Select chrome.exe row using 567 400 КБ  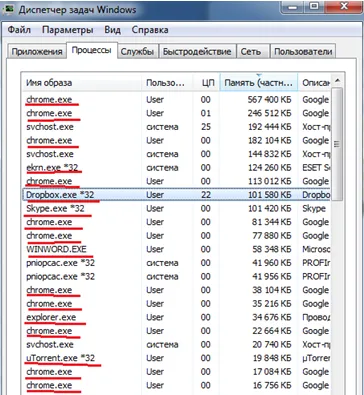(177, 99)
